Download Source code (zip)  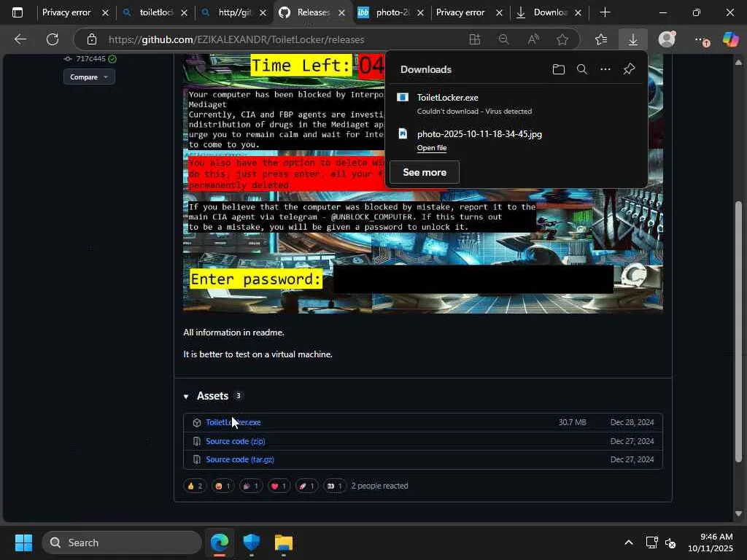click(236, 441)
